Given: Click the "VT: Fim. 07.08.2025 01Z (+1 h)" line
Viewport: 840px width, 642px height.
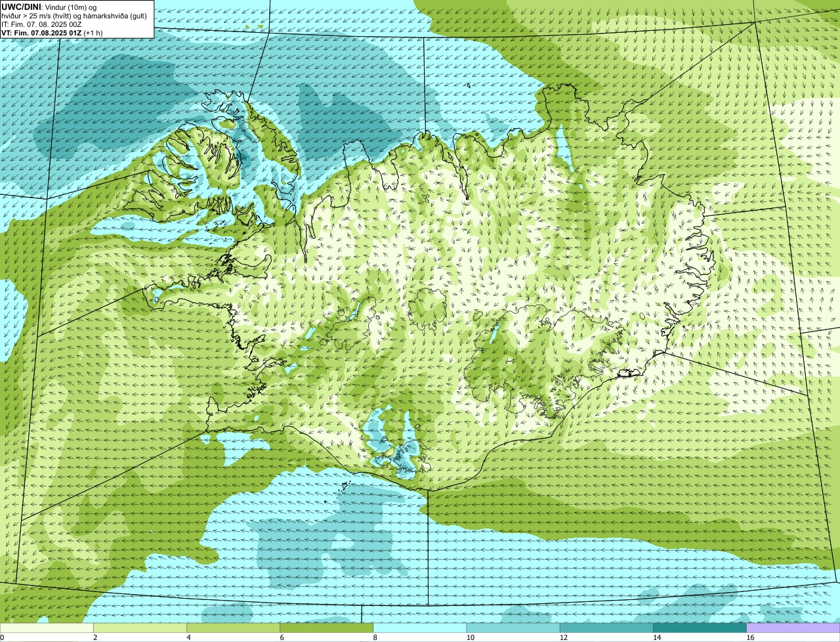Looking at the screenshot, I should (52, 33).
